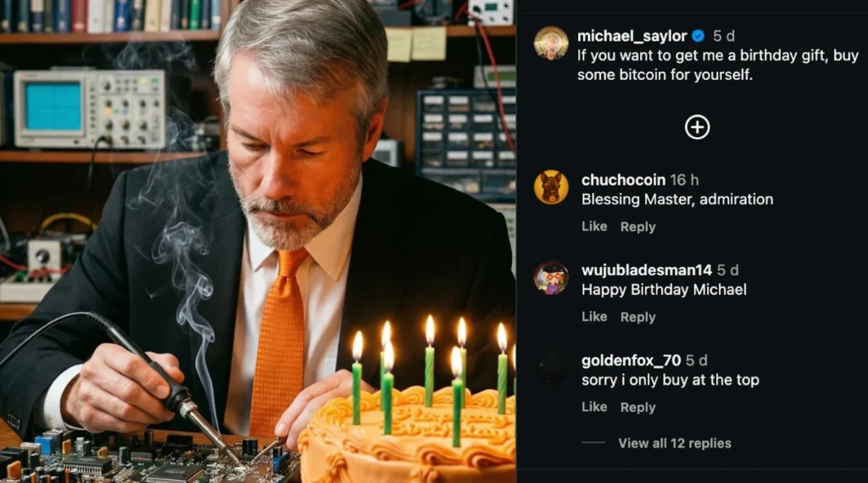
Task: Reply to goldenfox_70's comment
Action: tap(637, 407)
